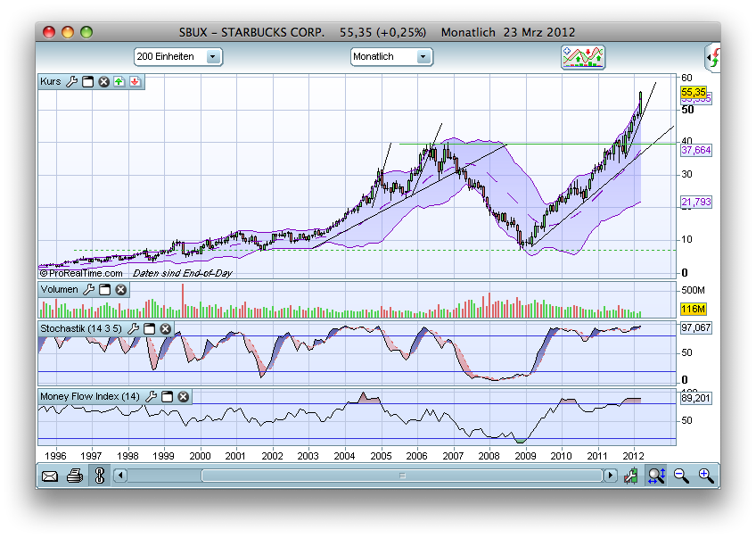
Task: Click green up arrow in Kurs panel
Action: point(119,81)
